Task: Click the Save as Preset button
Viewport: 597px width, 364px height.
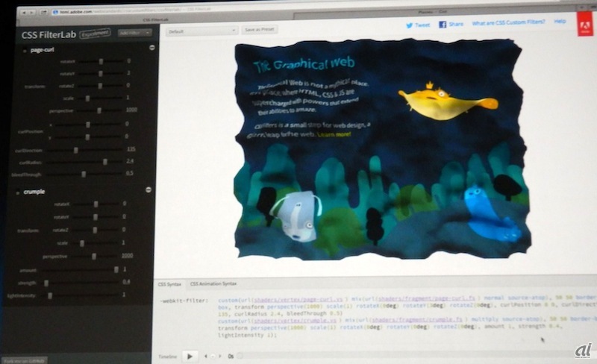Action: click(x=261, y=31)
